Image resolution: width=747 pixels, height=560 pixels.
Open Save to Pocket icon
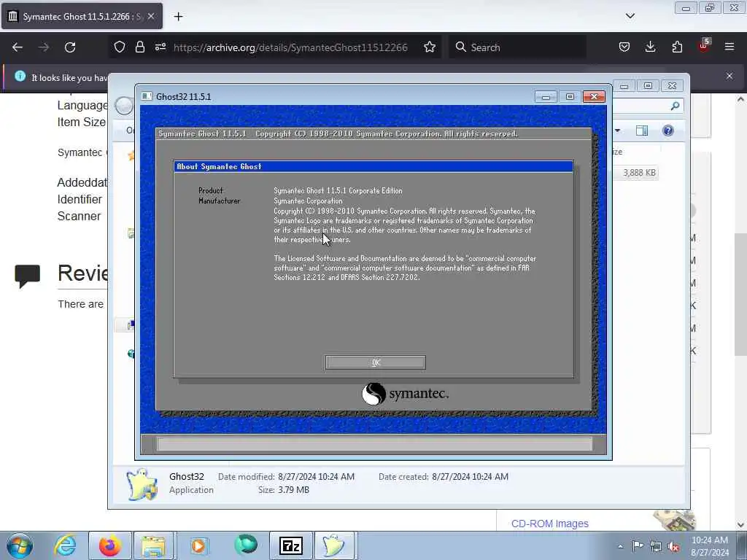[x=624, y=47]
